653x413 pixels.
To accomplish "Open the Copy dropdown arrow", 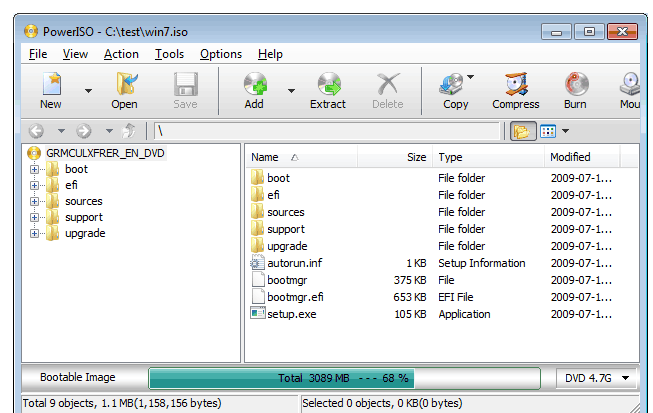I will point(471,77).
